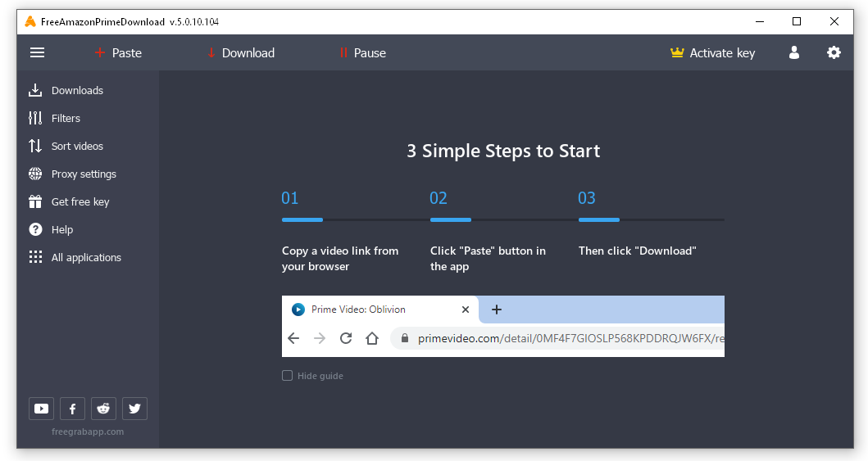Close the FreeAmazonPrimeDownload window

[834, 21]
